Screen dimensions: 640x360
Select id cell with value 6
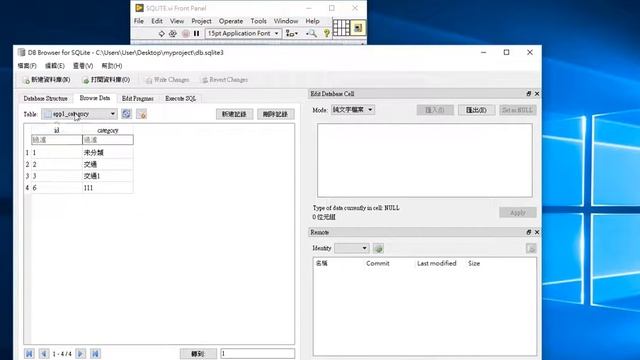tap(57, 188)
